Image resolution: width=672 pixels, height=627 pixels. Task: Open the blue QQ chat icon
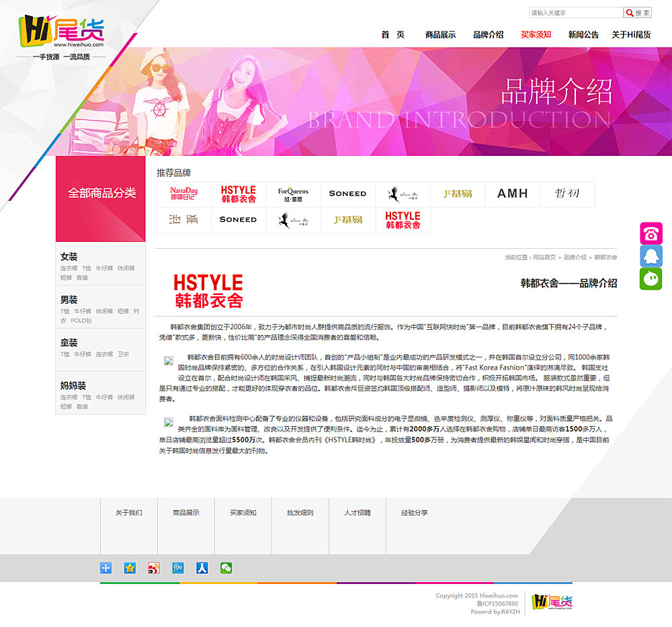(650, 256)
